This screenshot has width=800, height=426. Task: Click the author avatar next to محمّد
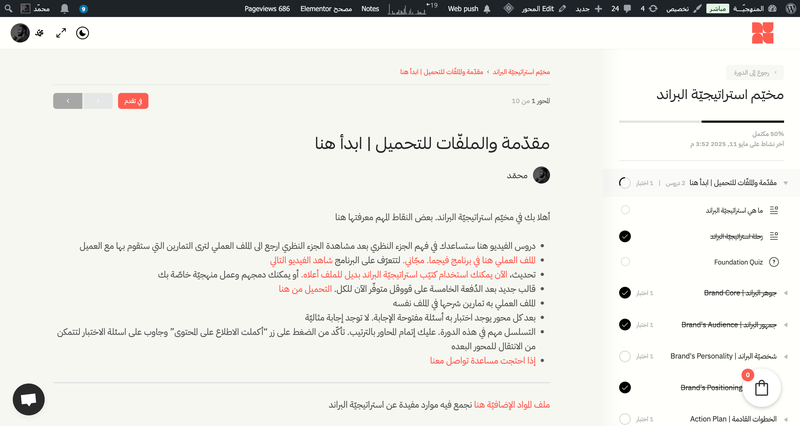click(541, 175)
